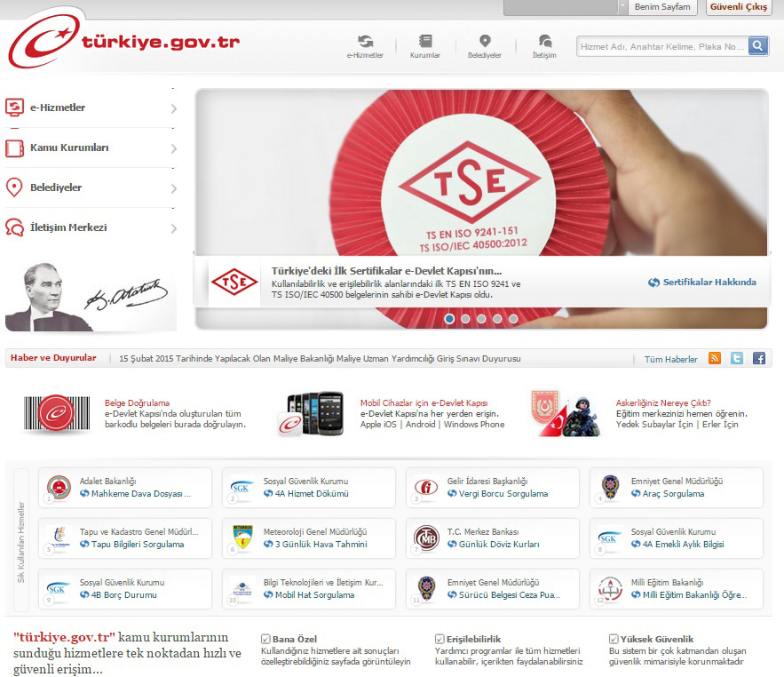
Task: Open Mobil Hat Sorgulama link
Action: click(309, 595)
